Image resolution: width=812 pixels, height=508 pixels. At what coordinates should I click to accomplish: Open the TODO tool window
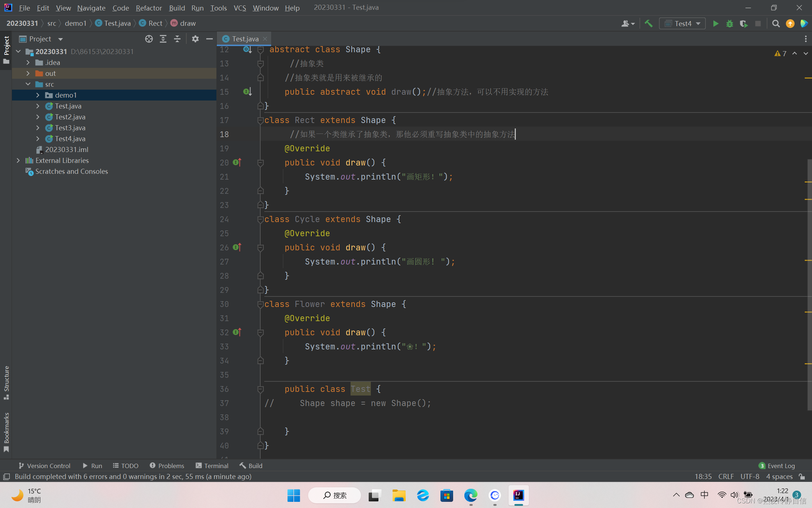coord(125,466)
